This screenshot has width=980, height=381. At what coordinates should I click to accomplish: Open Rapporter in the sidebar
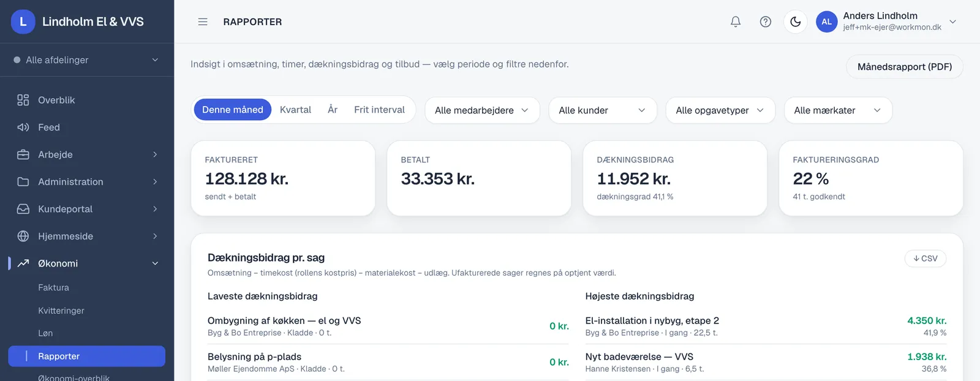coord(86,356)
